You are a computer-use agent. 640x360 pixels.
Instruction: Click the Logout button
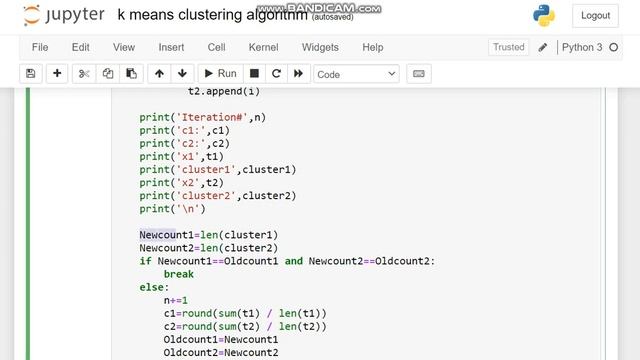click(x=595, y=16)
